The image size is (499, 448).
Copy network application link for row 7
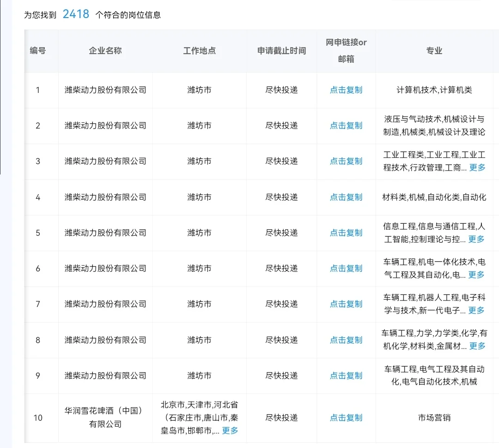pyautogui.click(x=346, y=304)
